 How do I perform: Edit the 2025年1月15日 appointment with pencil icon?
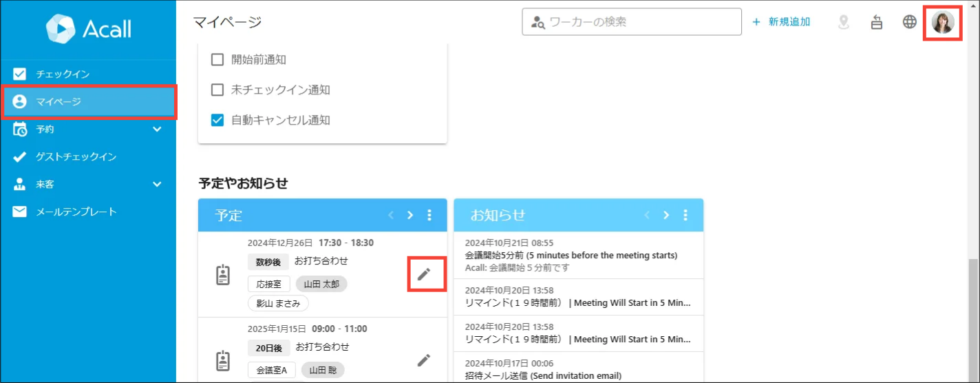point(424,360)
